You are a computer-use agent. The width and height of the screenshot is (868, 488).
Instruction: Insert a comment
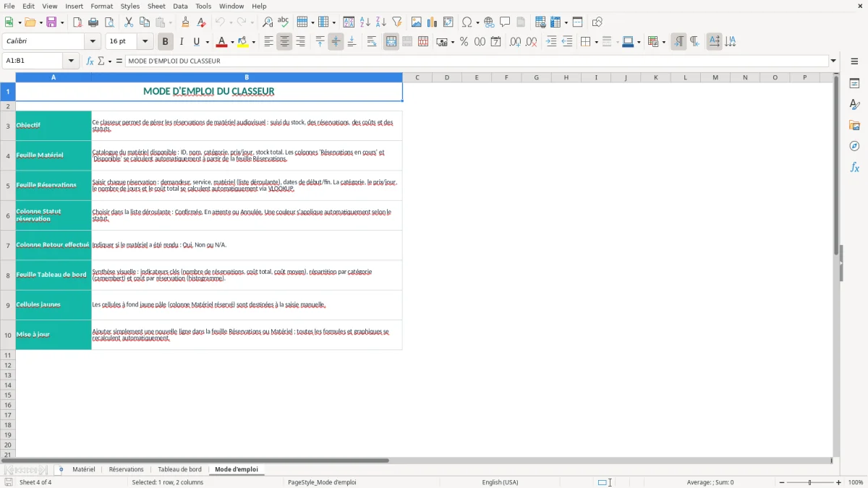[505, 22]
